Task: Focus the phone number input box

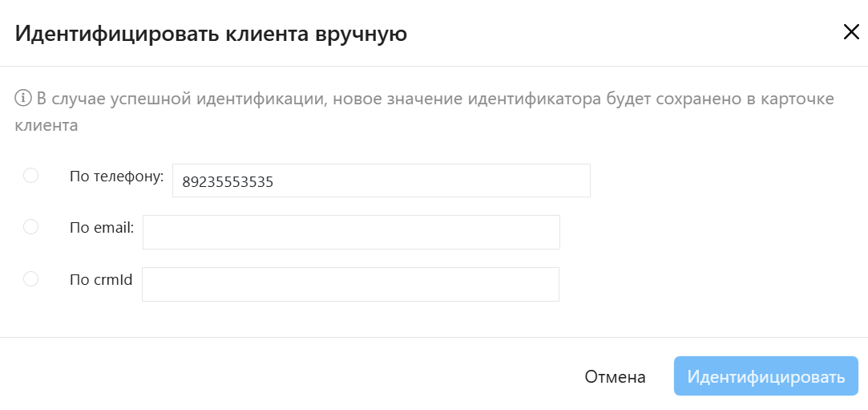Action: pyautogui.click(x=382, y=181)
